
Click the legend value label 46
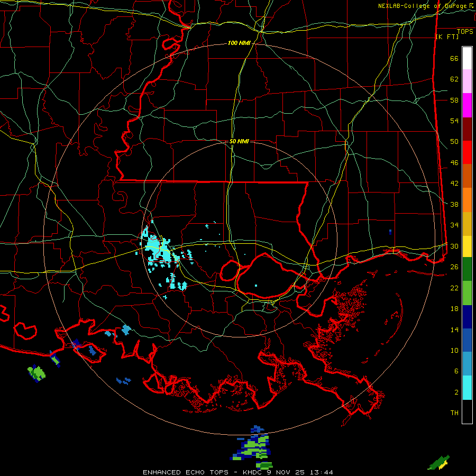click(x=454, y=163)
